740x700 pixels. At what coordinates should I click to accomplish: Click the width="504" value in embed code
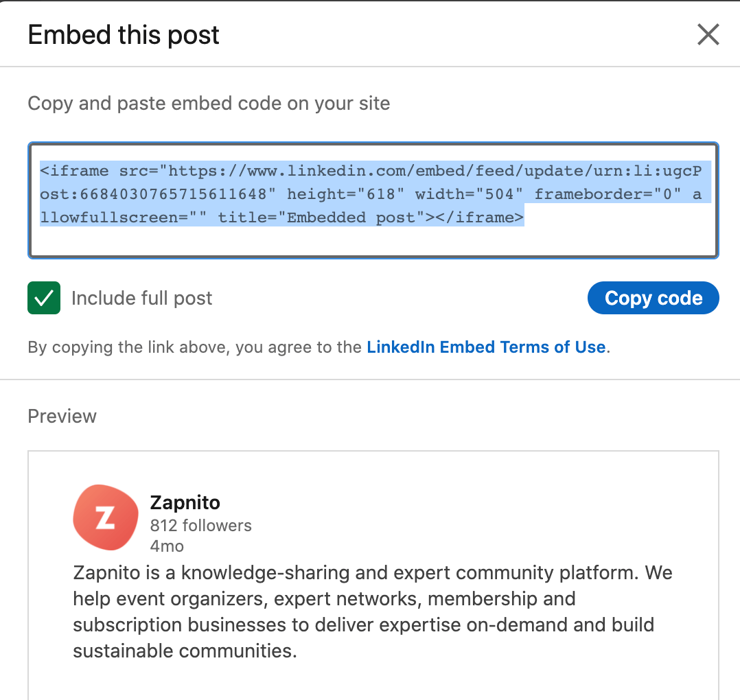(465, 194)
